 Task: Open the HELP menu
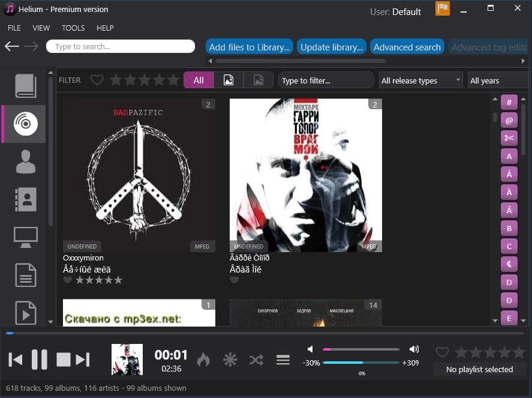tap(105, 28)
